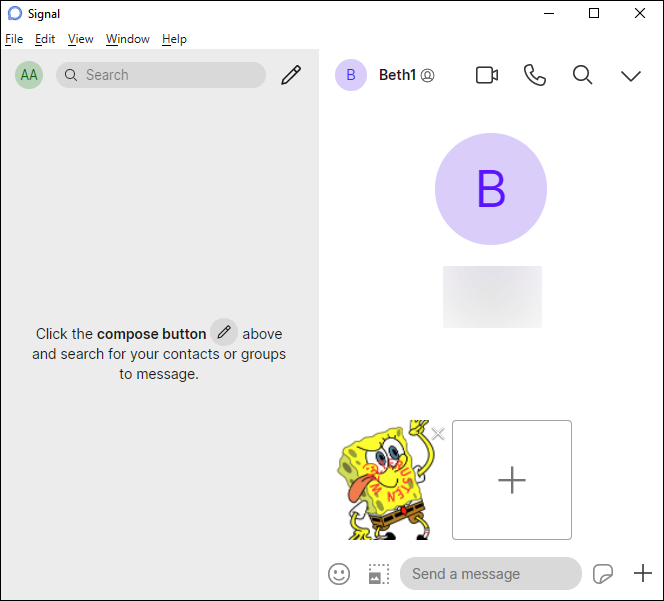Image resolution: width=664 pixels, height=601 pixels.
Task: Focus the Send a message field
Action: pos(491,573)
